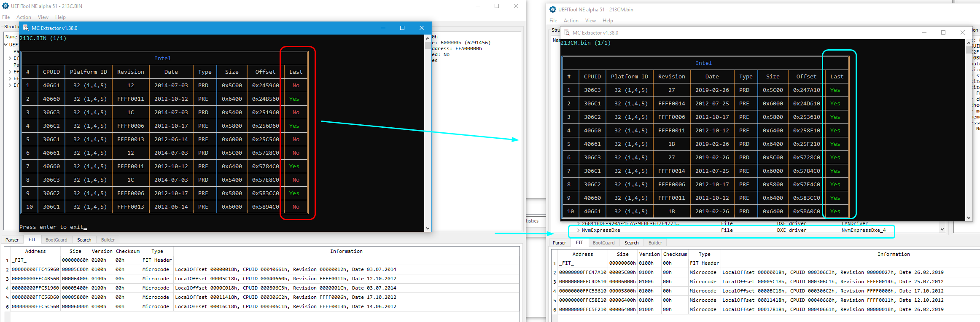Switch to Parser tab in right UEFITool window

(x=559, y=243)
